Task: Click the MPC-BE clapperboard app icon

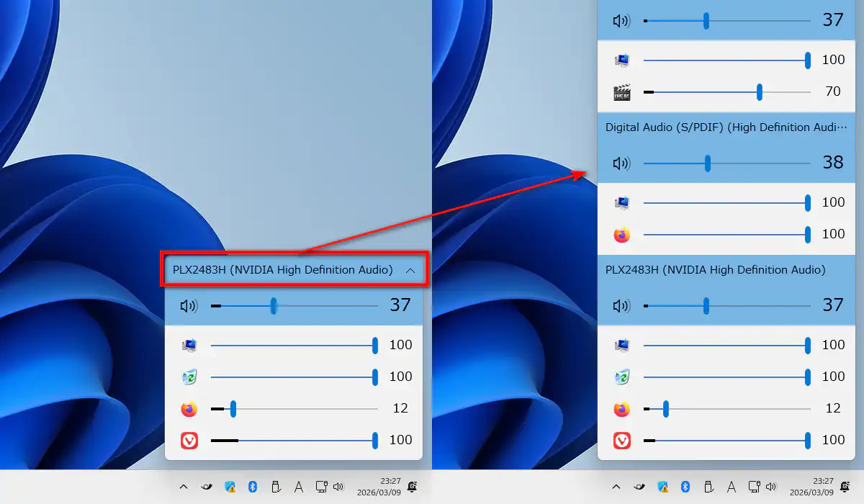Action: (x=621, y=92)
